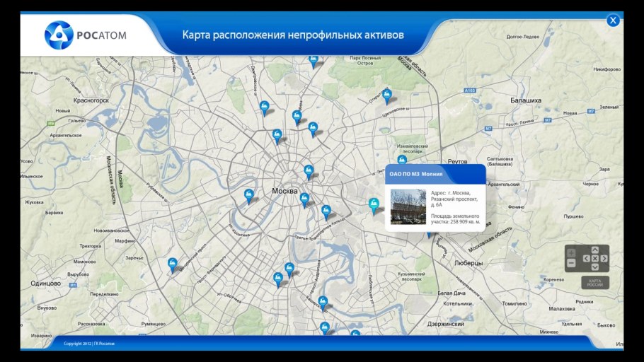Image resolution: width=644 pixels, height=362 pixels.
Task: Close the map with top-right X button
Action: click(613, 21)
